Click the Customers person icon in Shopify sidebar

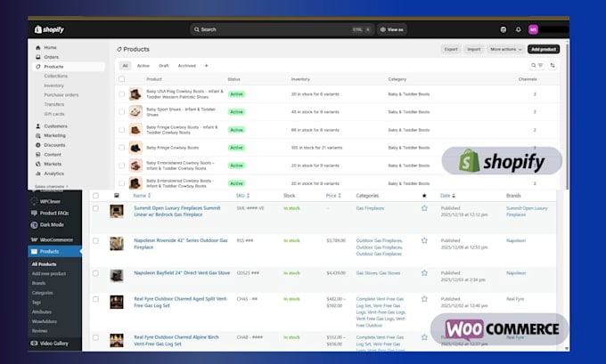[x=37, y=126]
